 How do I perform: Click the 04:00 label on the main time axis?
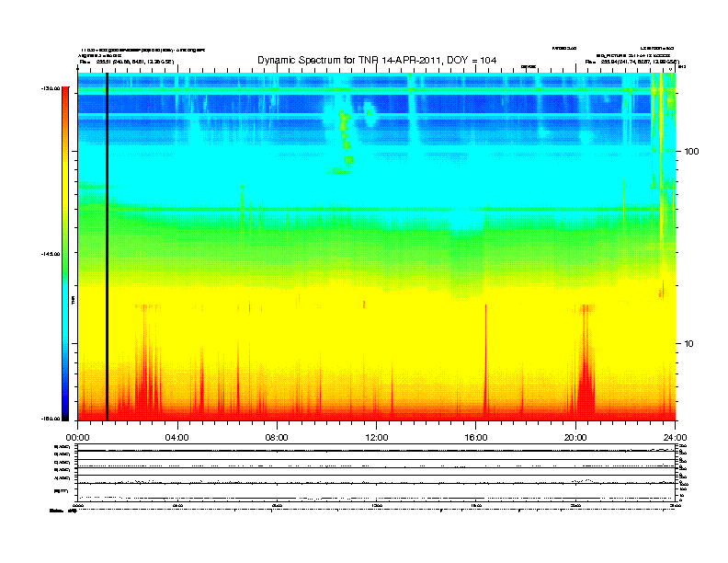[x=177, y=438]
